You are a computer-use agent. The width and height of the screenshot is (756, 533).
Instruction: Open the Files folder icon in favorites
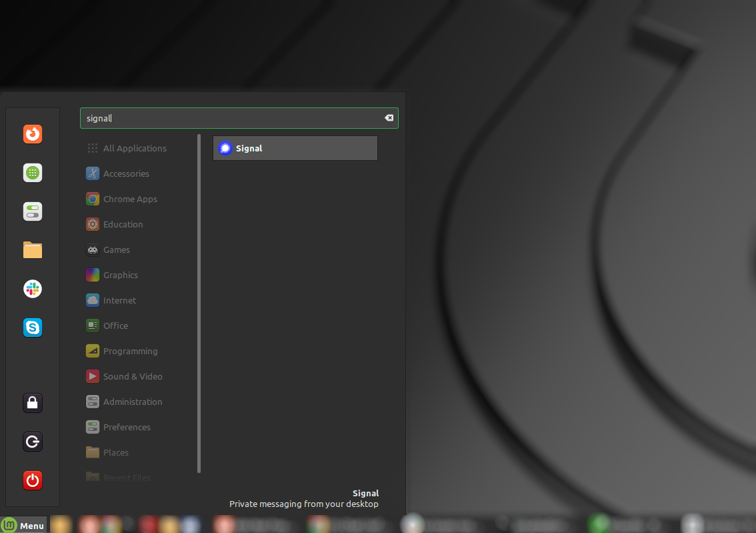pyautogui.click(x=33, y=250)
